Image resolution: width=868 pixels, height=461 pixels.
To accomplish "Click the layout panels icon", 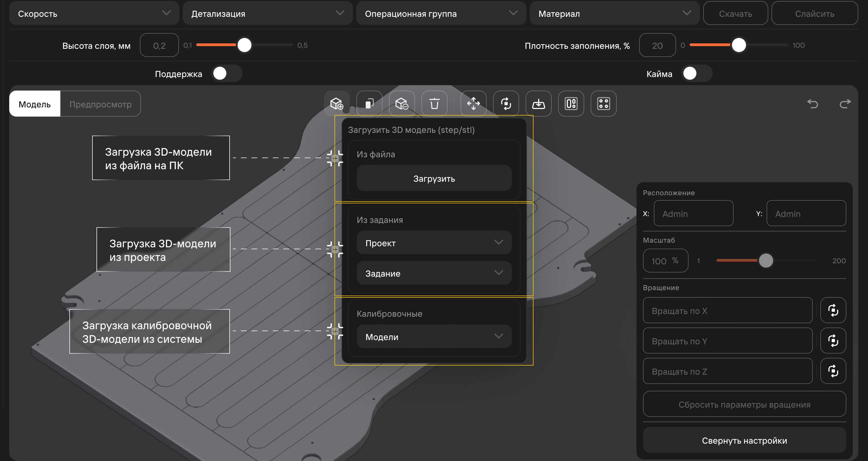I will 571,104.
